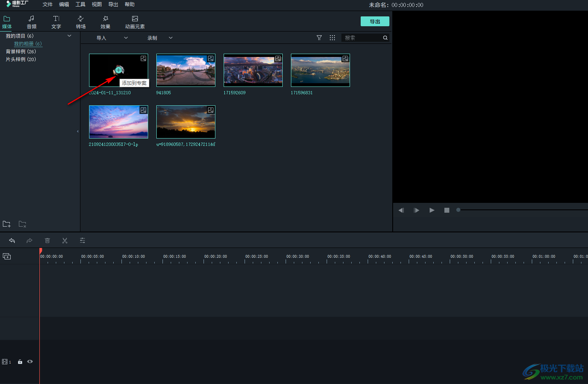This screenshot has width=588, height=384.
Task: Click the green 导出 export button
Action: click(x=375, y=21)
